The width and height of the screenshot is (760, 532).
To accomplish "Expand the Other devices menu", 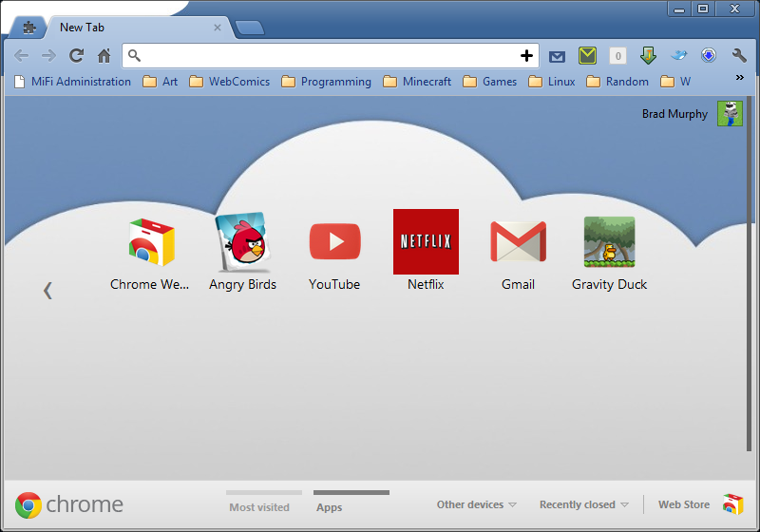I will point(477,504).
